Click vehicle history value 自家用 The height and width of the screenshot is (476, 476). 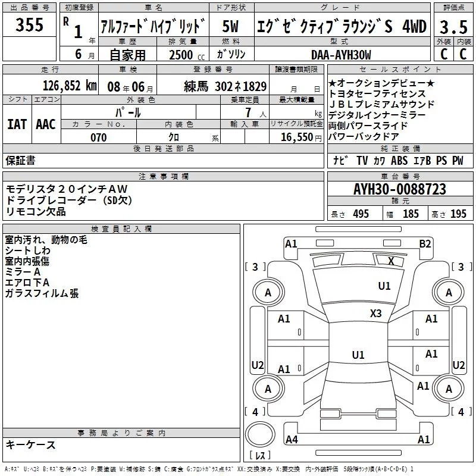(127, 55)
